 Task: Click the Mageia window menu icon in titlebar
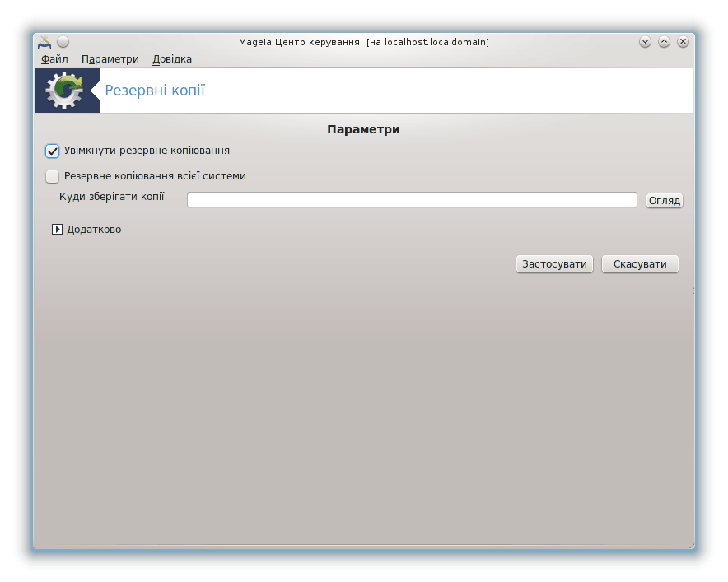click(x=44, y=42)
